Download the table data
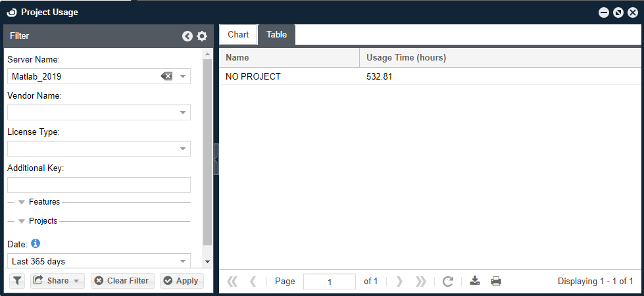 (475, 282)
